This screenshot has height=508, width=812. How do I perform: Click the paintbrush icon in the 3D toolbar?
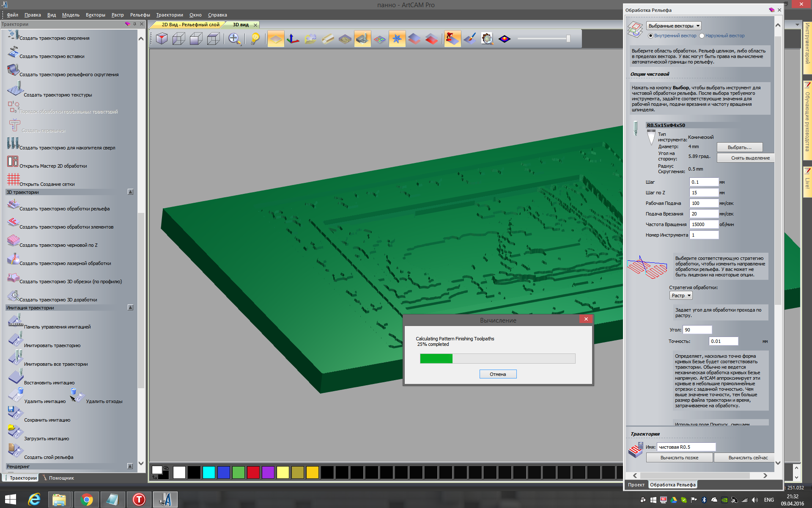click(x=469, y=39)
